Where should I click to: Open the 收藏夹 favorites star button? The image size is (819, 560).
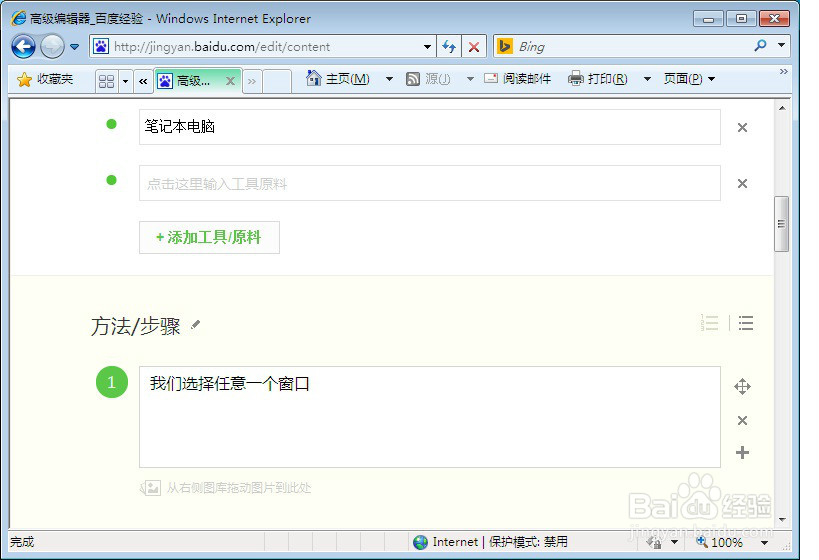(x=45, y=79)
